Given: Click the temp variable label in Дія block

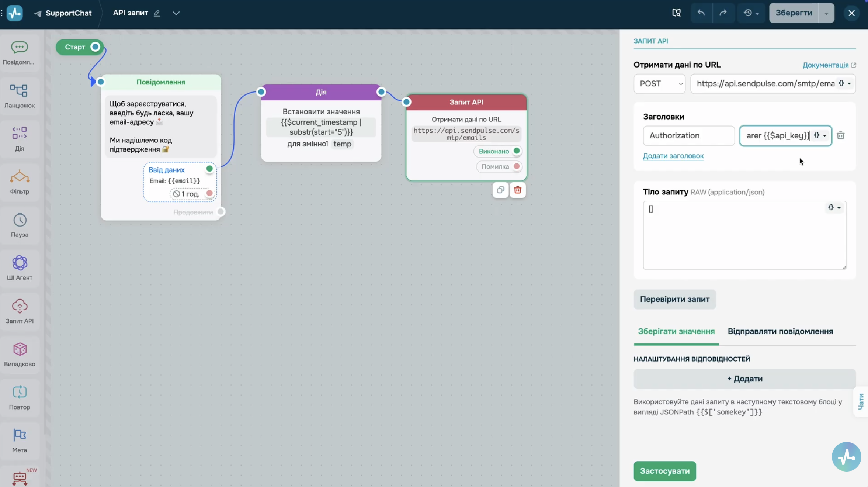Looking at the screenshot, I should [342, 144].
